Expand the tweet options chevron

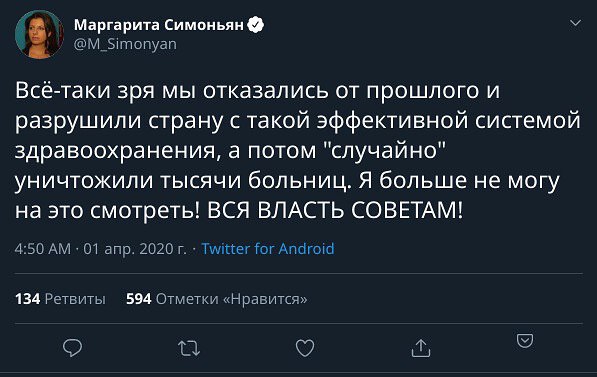click(575, 23)
